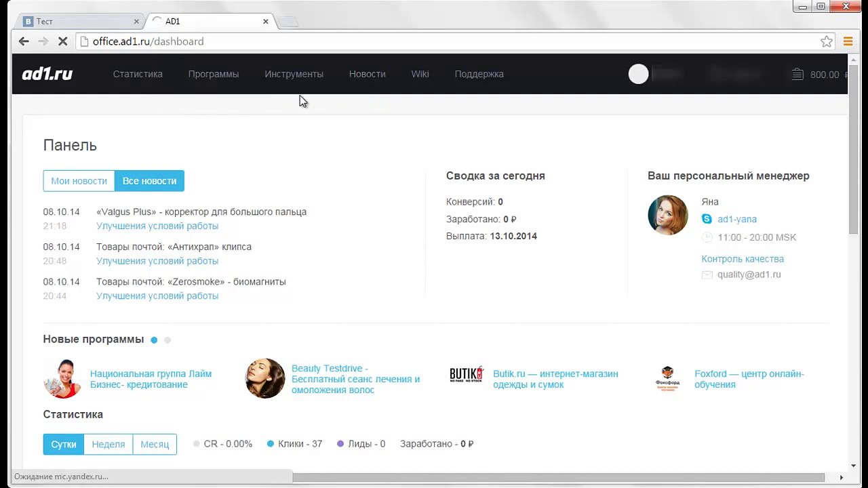Select first carousel dot of Новые программы
The width and height of the screenshot is (868, 488).
[154, 340]
